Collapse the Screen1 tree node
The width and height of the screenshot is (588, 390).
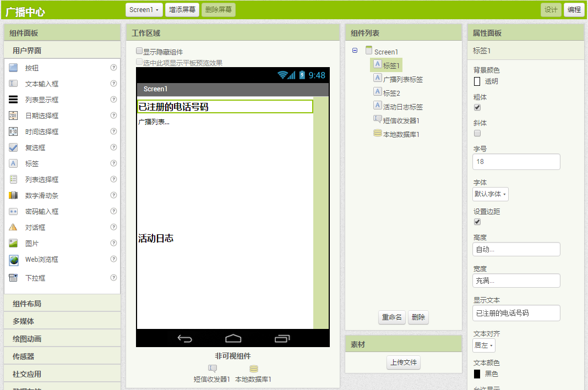[x=355, y=51]
